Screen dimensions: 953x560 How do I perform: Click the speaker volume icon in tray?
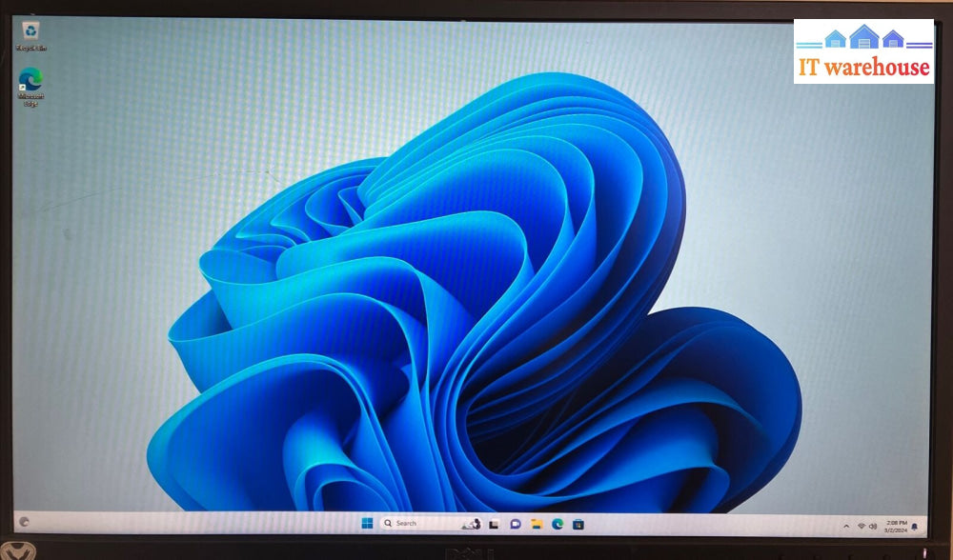(x=873, y=526)
